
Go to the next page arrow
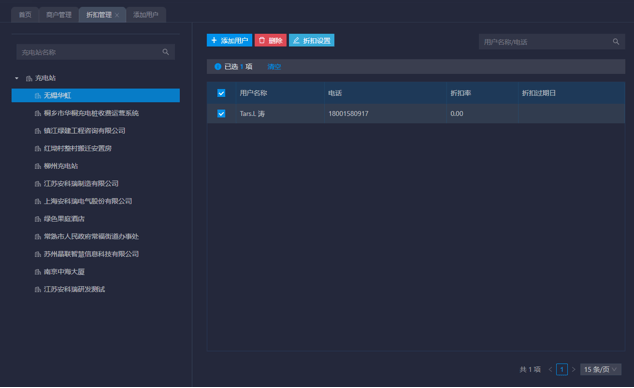pos(573,369)
